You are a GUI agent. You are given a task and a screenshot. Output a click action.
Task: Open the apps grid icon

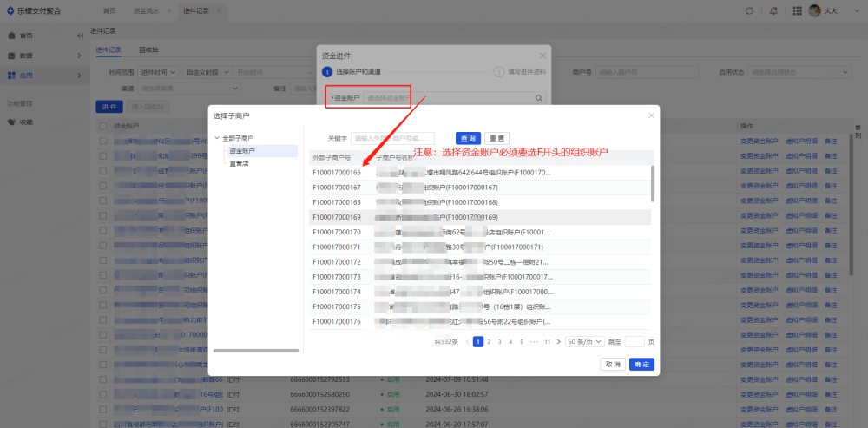click(x=797, y=10)
